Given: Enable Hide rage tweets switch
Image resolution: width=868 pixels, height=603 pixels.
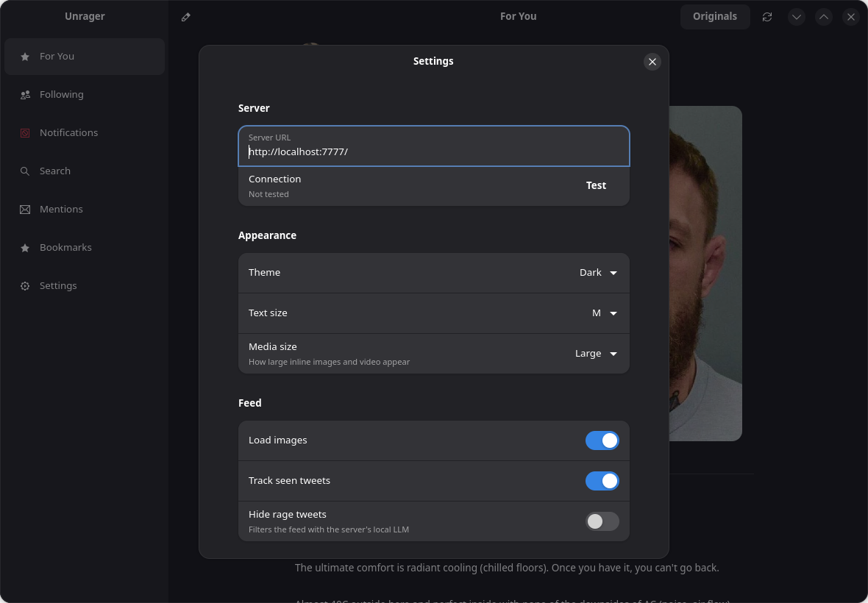Looking at the screenshot, I should point(602,521).
